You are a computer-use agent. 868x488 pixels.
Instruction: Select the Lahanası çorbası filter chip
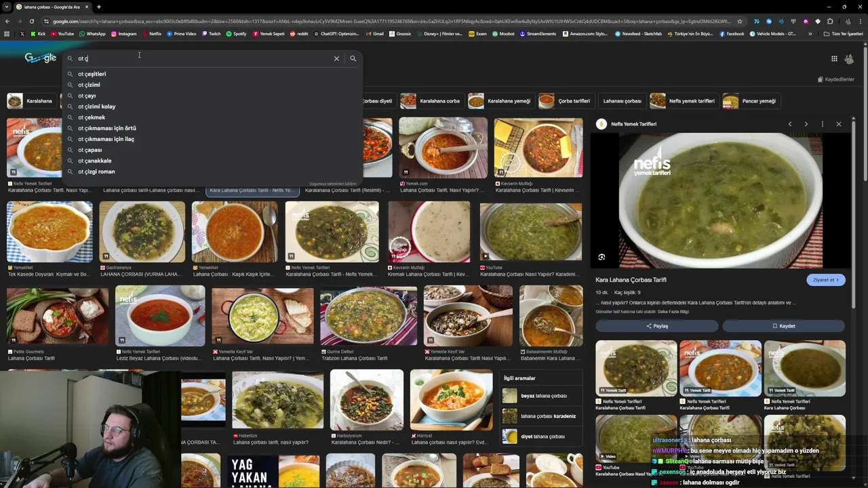click(x=622, y=101)
